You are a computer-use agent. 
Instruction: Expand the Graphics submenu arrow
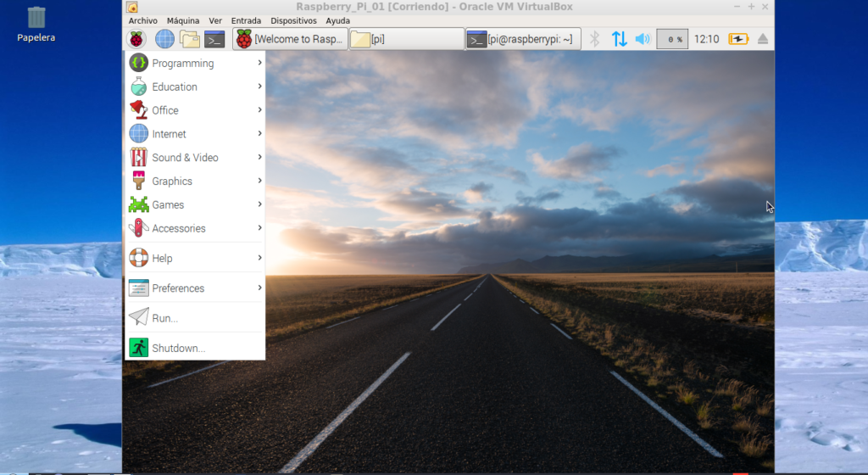pos(259,181)
